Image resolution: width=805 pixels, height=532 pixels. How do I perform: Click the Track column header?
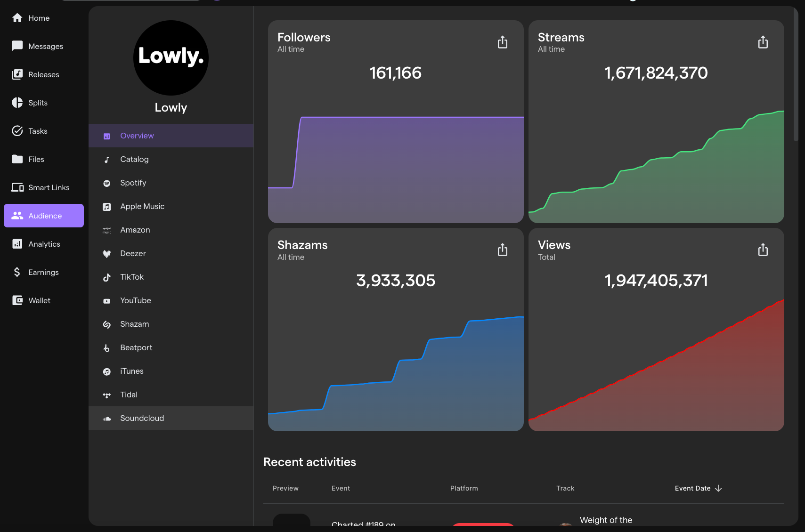tap(565, 488)
